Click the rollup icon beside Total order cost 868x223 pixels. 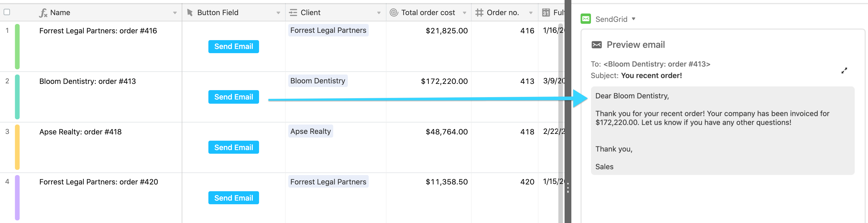[x=394, y=13]
